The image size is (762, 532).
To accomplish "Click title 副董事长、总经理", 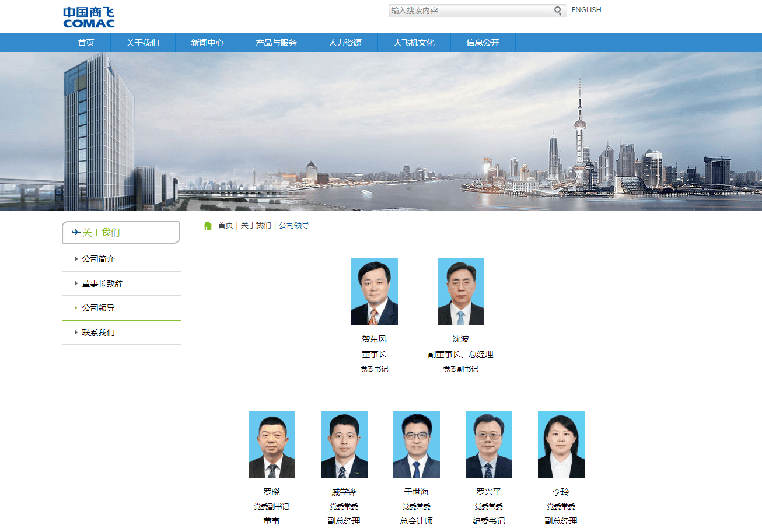I will [x=460, y=354].
